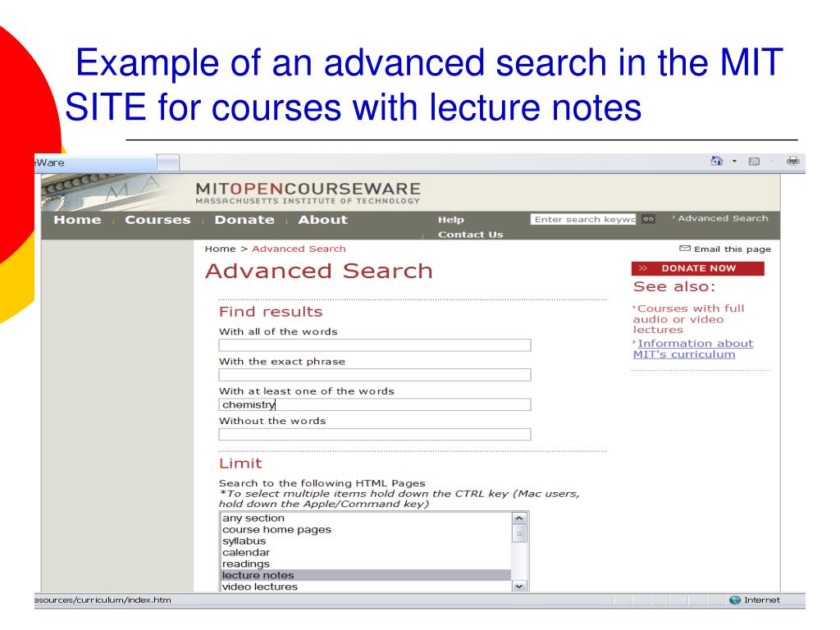Click the search go button
The height and width of the screenshot is (630, 840).
tap(649, 219)
